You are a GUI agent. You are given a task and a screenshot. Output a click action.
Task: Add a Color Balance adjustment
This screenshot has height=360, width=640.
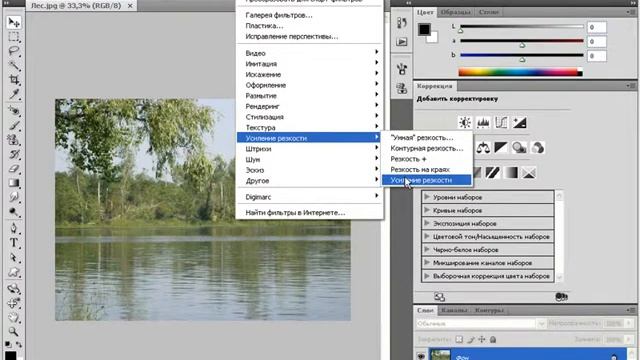(x=483, y=147)
